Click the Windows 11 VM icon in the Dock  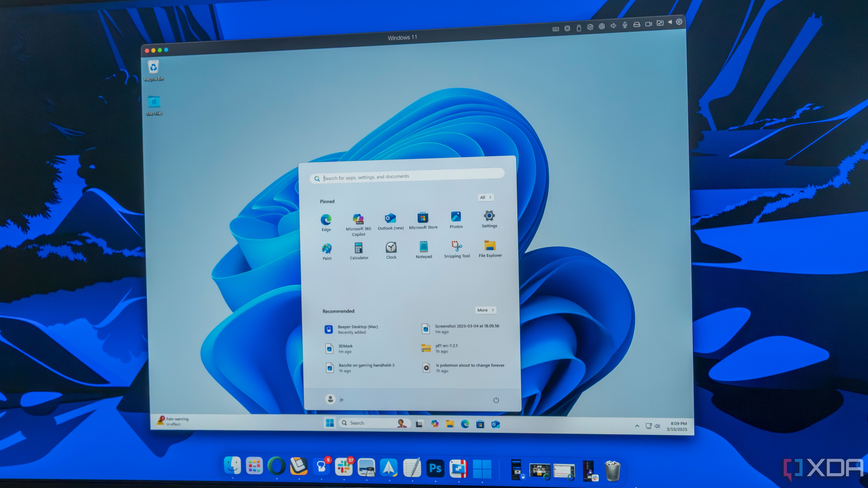(482, 469)
